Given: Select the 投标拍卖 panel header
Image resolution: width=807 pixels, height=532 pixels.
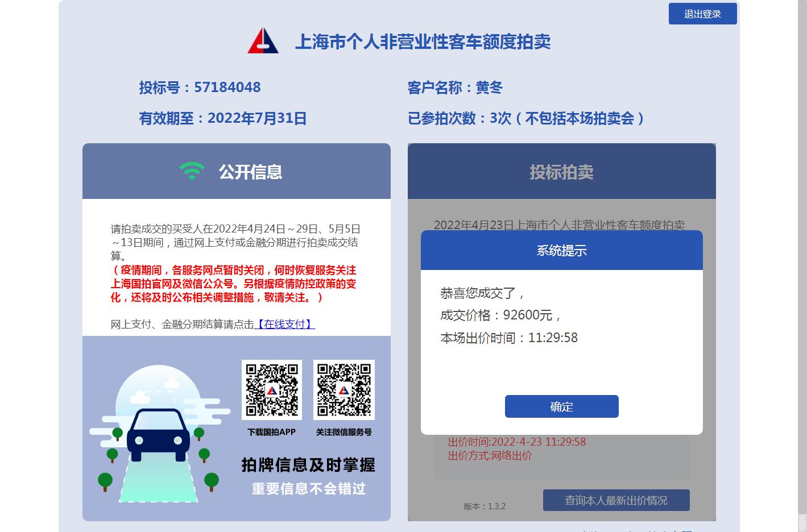Looking at the screenshot, I should (x=561, y=172).
